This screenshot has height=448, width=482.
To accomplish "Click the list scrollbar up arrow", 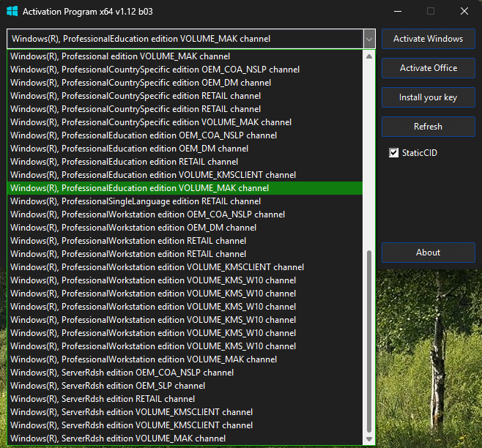I will (369, 56).
